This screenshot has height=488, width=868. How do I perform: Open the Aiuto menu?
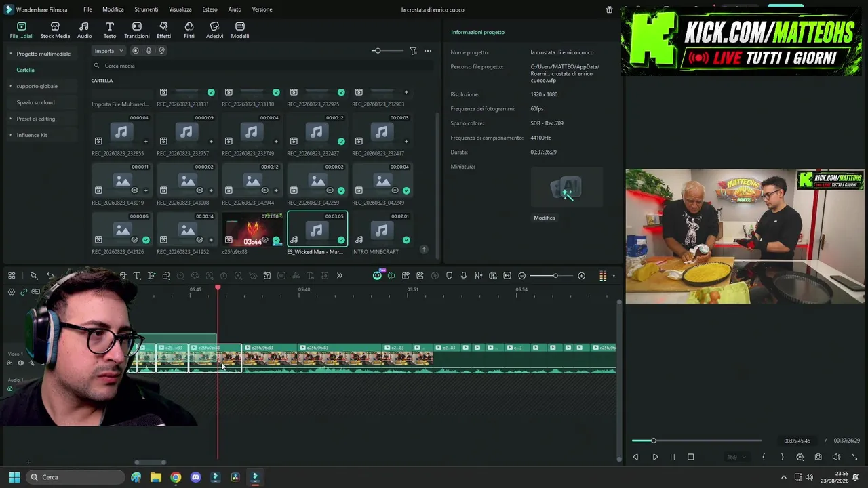[x=235, y=9]
